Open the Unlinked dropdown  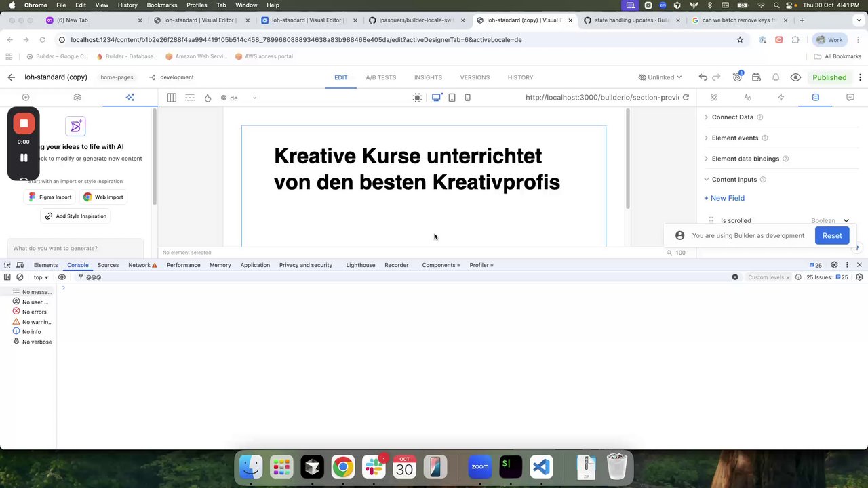(660, 77)
